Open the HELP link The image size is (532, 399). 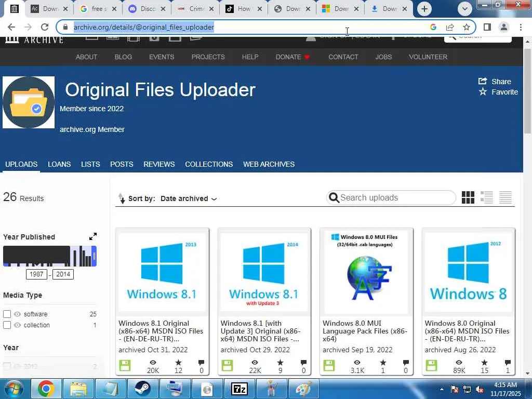(250, 57)
